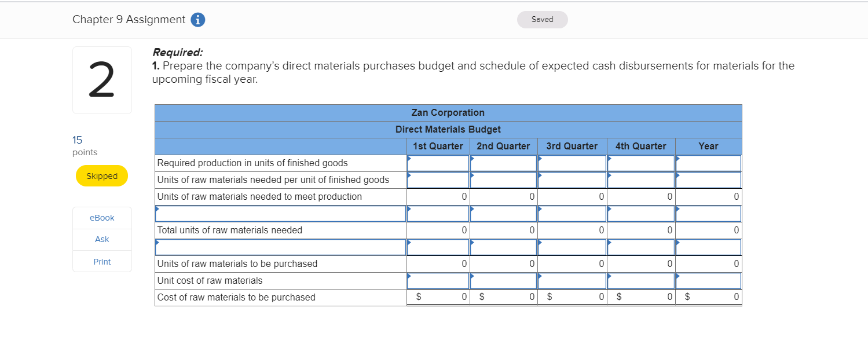Select question number 2 box
This screenshot has width=868, height=348.
[102, 80]
